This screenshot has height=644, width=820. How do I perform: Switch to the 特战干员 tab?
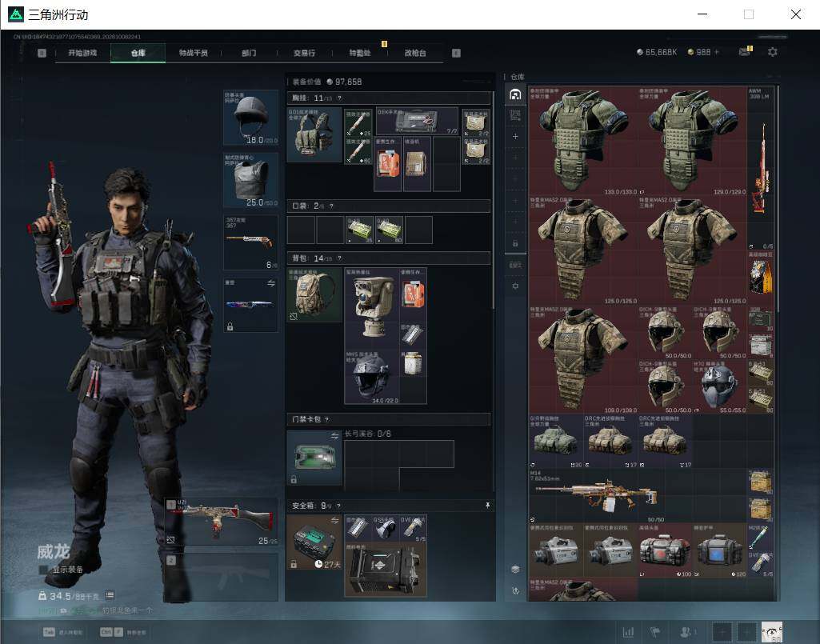194,53
